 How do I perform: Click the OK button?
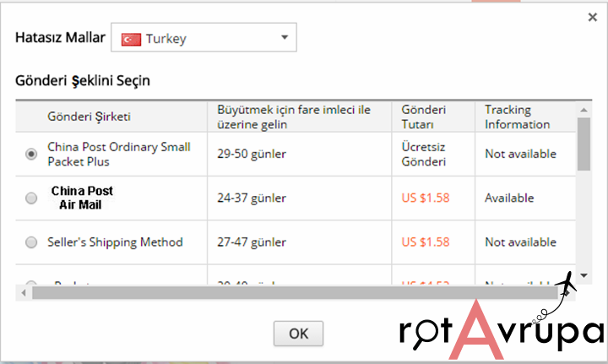298,333
